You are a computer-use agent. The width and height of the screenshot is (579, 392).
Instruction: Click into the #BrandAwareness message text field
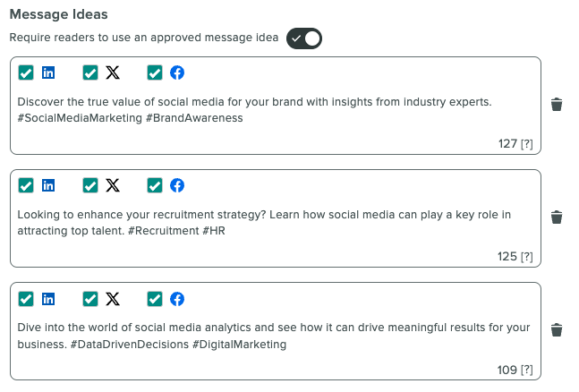[x=276, y=110]
